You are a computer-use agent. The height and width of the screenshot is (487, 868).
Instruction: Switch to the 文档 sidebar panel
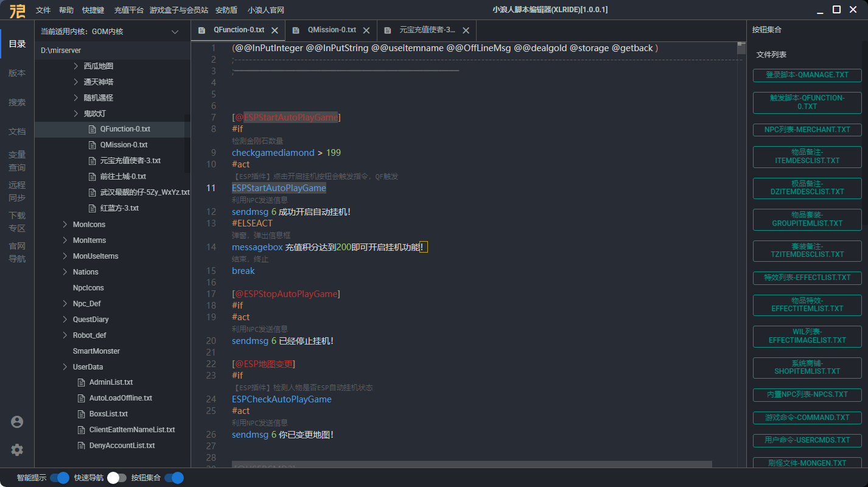pos(16,131)
